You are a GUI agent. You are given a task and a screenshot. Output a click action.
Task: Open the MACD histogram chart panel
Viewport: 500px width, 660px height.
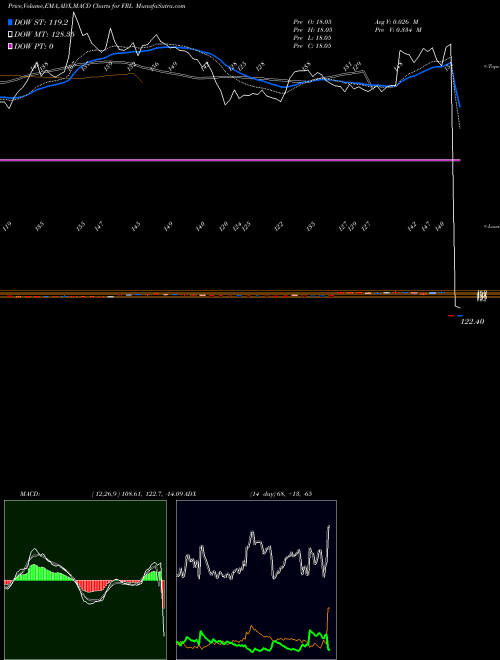point(85,580)
